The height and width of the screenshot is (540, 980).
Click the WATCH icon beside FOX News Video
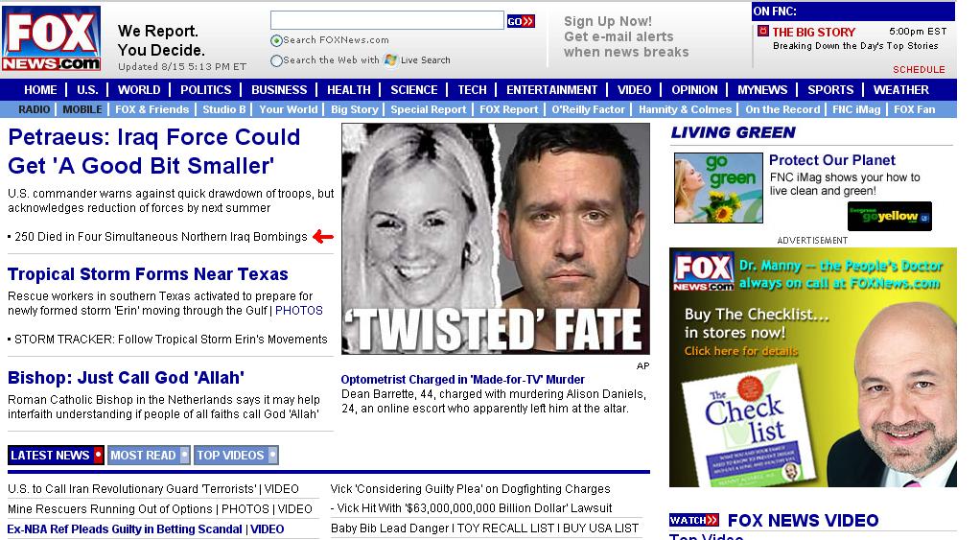tap(693, 520)
